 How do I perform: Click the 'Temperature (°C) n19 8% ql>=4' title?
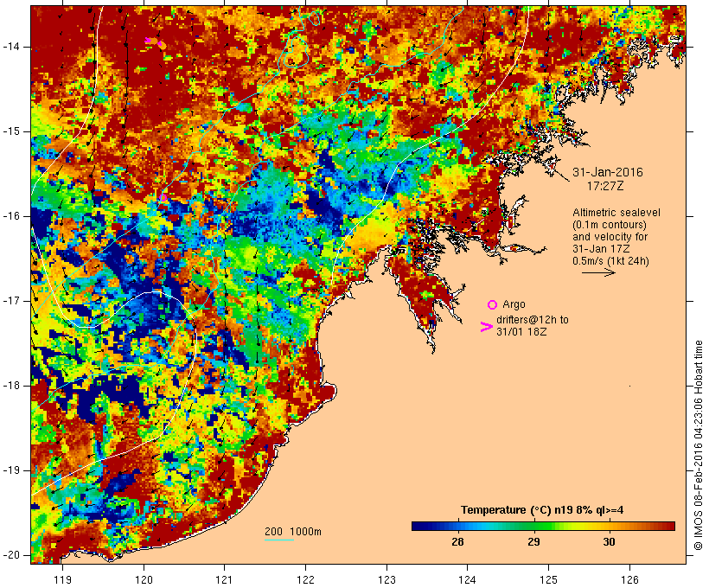542,510
